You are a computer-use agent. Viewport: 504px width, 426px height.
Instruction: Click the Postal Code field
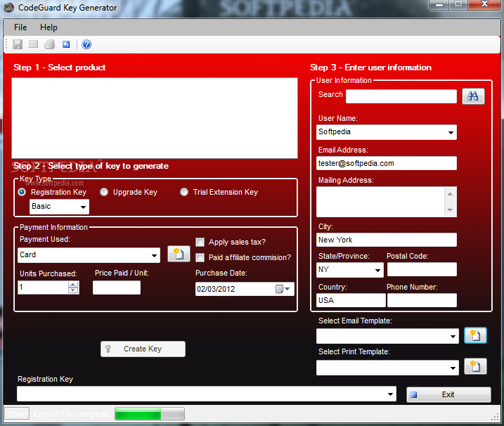(x=422, y=269)
